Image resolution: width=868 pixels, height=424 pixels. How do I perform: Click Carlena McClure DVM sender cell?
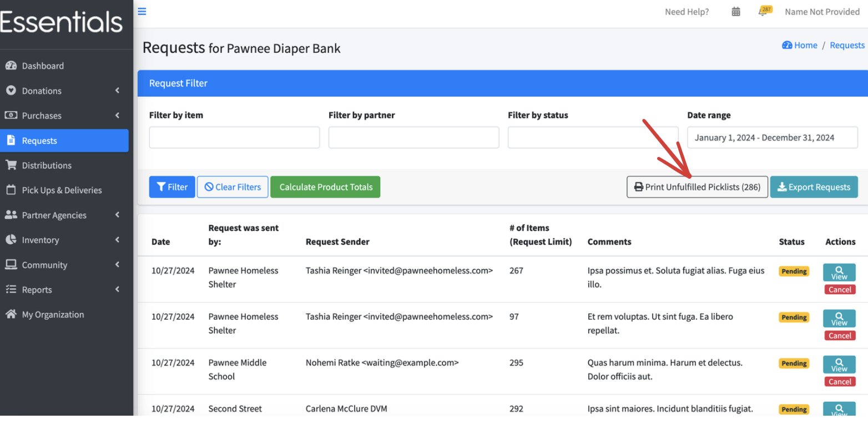346,409
